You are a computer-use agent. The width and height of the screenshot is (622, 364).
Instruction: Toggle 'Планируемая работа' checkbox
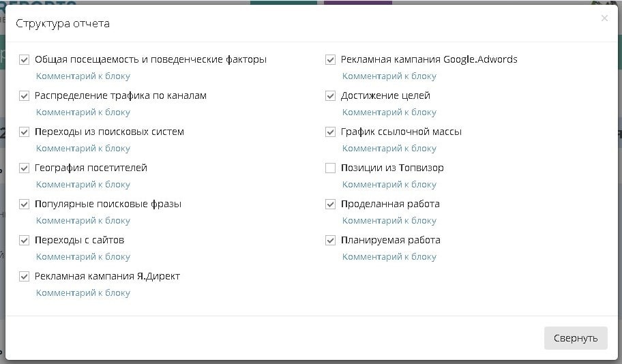pyautogui.click(x=331, y=241)
